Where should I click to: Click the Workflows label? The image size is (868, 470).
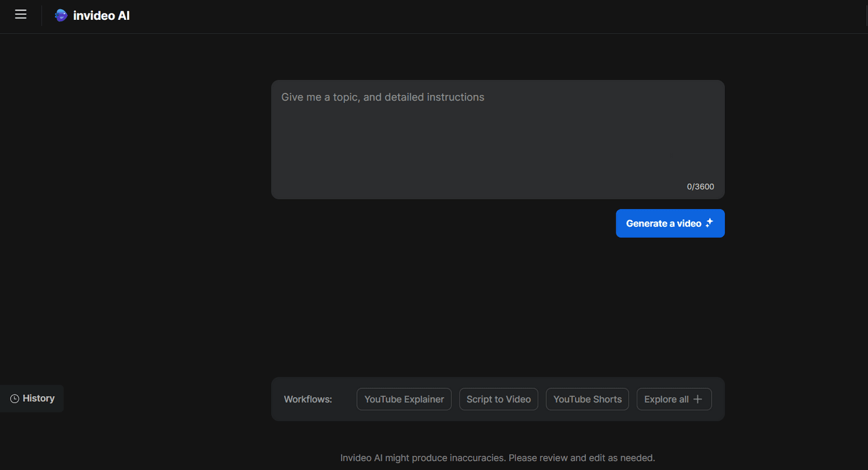point(308,399)
